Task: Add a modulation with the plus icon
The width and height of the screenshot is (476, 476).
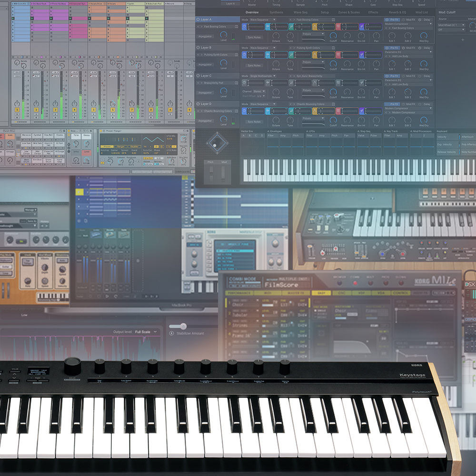Action: click(x=463, y=40)
